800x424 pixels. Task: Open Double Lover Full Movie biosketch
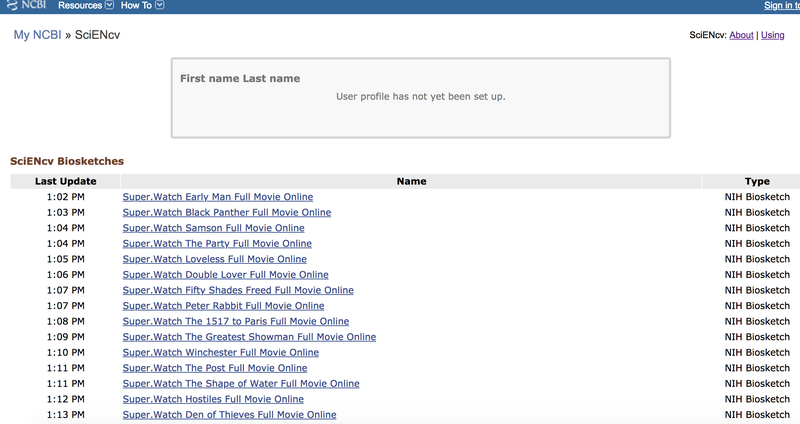pyautogui.click(x=226, y=275)
